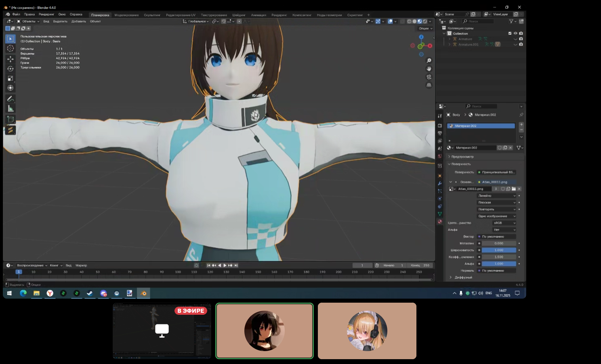The height and width of the screenshot is (364, 601).
Task: Open the Physics properties tab
Action: coord(440,199)
